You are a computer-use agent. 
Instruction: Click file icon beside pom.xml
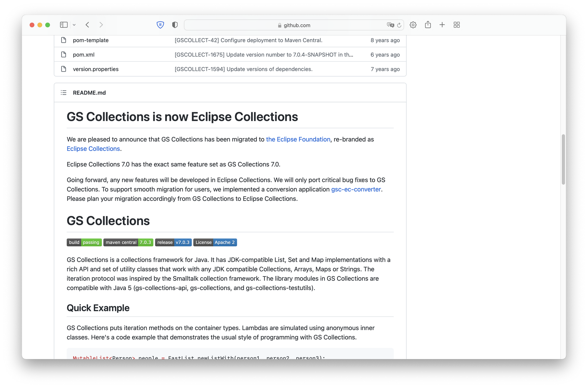point(64,54)
